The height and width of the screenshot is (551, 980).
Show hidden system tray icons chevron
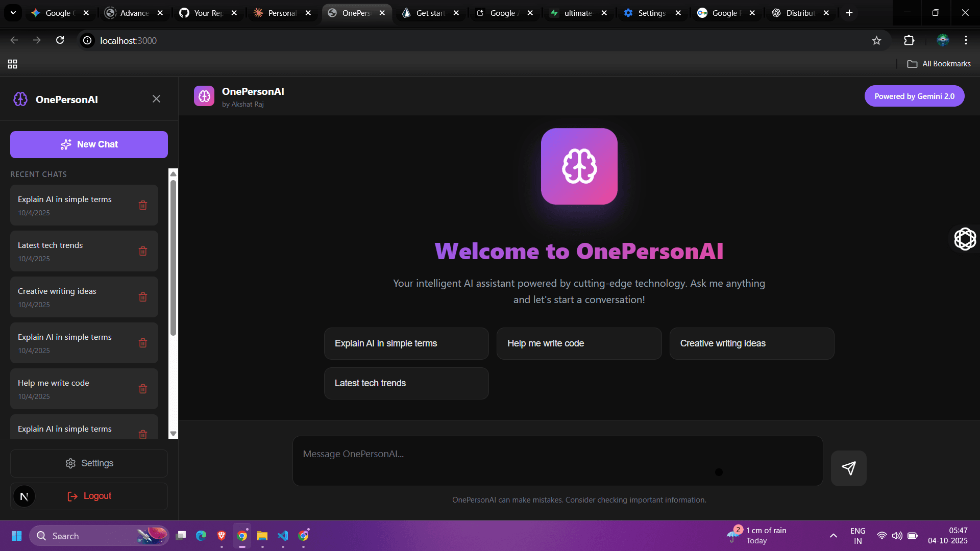(833, 536)
